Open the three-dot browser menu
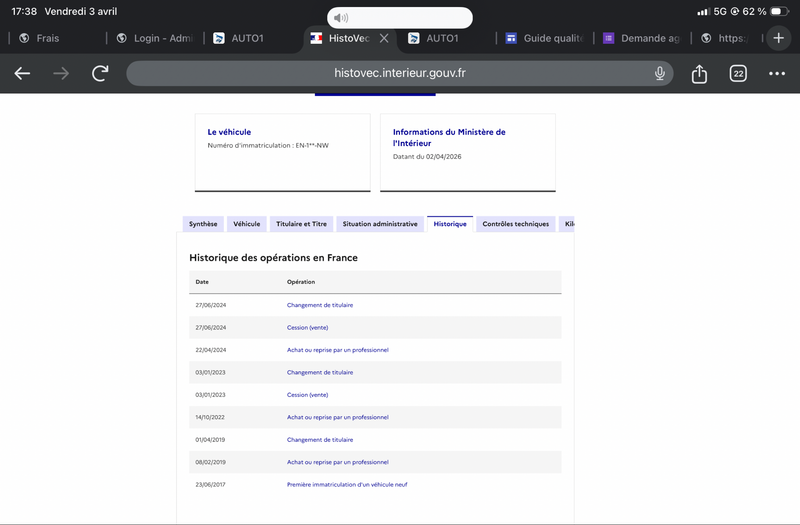Viewport: 800px width, 525px height. 777,74
